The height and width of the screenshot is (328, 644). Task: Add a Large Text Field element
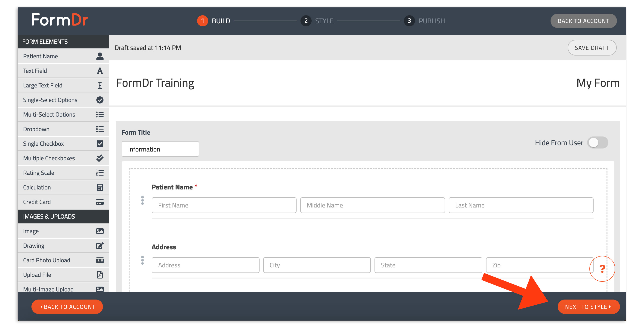64,85
